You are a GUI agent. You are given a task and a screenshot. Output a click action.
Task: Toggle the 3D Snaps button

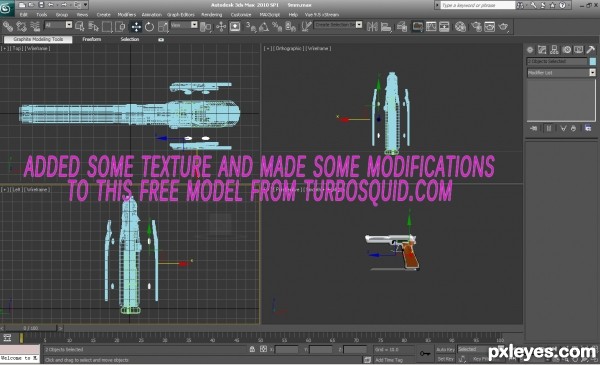[251, 27]
